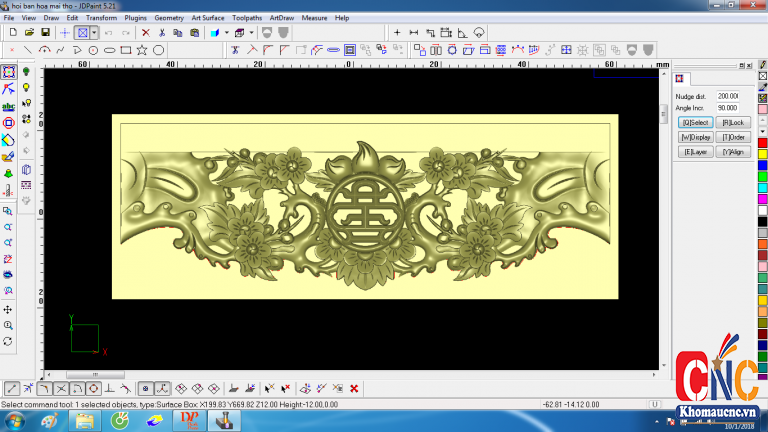Image resolution: width=768 pixels, height=432 pixels.
Task: Expand the select-mode dropdown arrow
Action: pyautogui.click(x=94, y=32)
